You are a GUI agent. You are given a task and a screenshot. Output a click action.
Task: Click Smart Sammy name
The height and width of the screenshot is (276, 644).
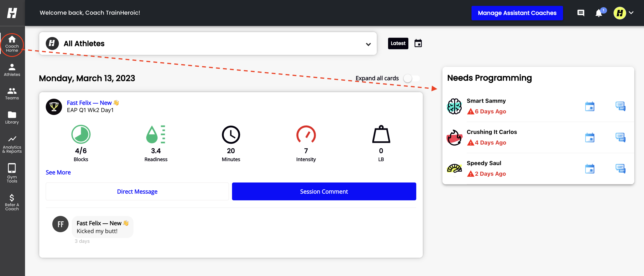coord(486,101)
